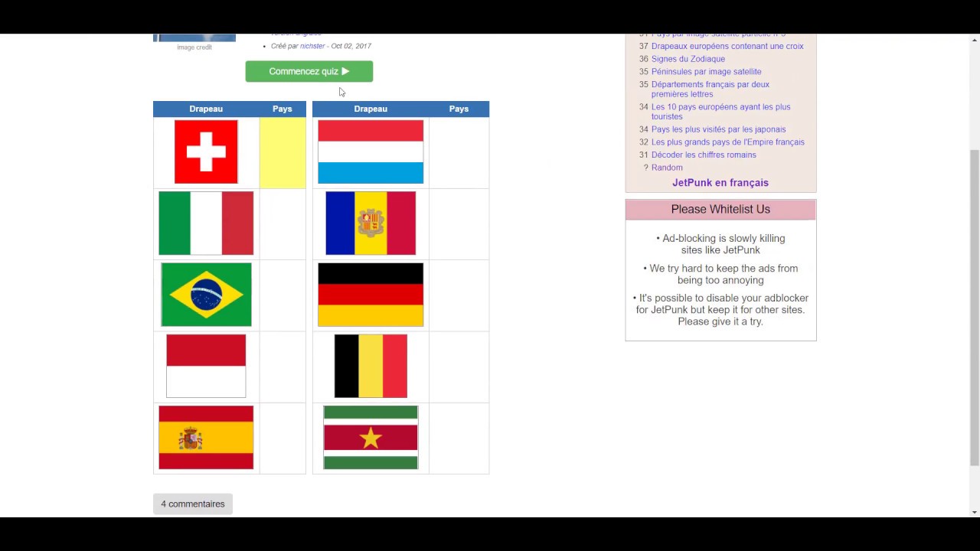Viewport: 980px width, 551px height.
Task: Open Départements français par deux premières lettres
Action: pyautogui.click(x=710, y=89)
